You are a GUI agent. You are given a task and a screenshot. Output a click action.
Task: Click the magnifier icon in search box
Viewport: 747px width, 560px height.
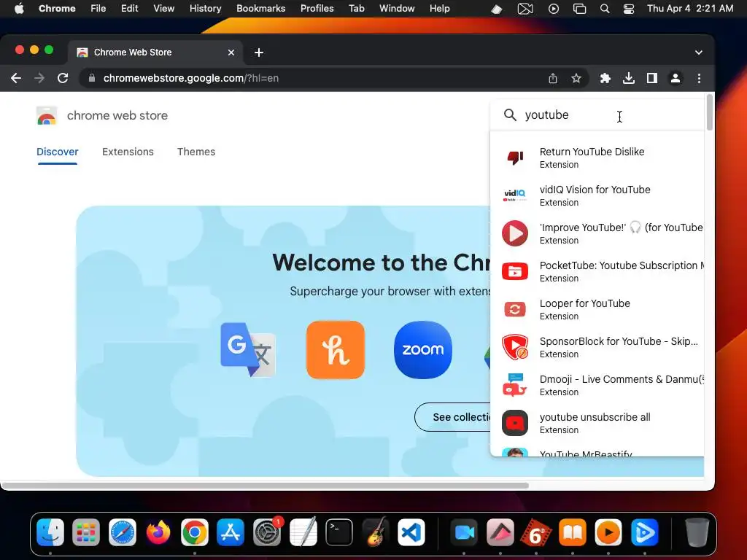(510, 114)
